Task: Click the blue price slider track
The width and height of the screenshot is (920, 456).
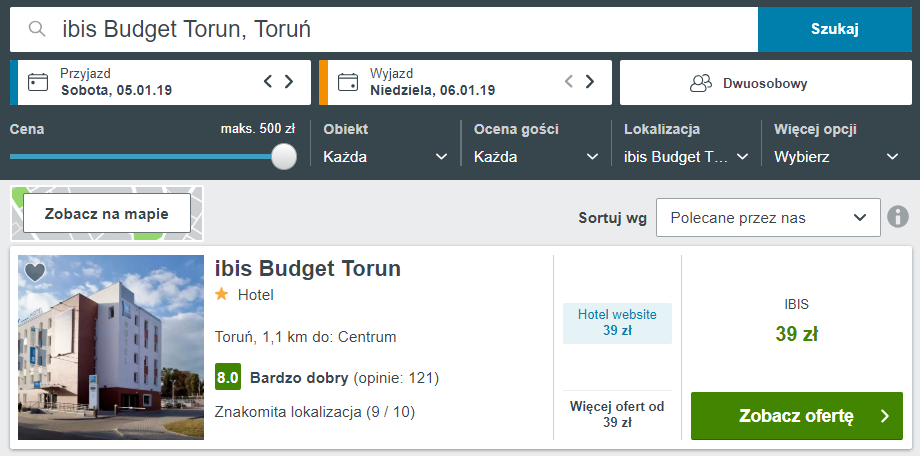Action: pyautogui.click(x=141, y=157)
